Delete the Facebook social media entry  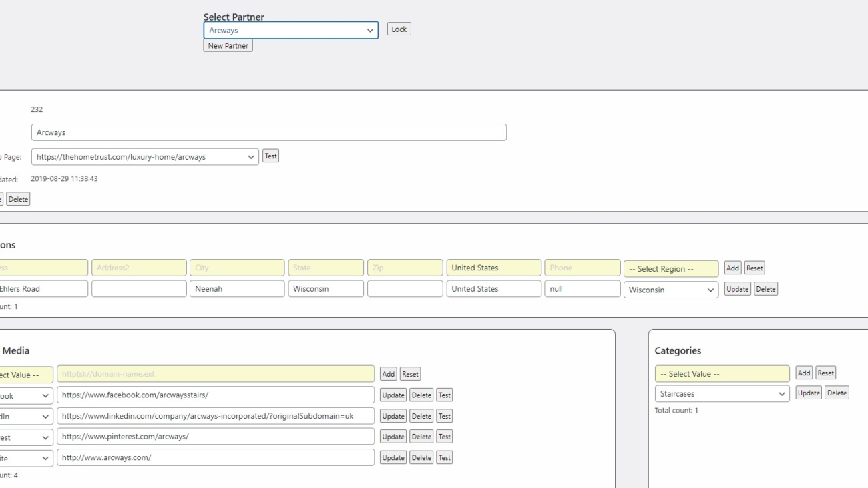(421, 395)
